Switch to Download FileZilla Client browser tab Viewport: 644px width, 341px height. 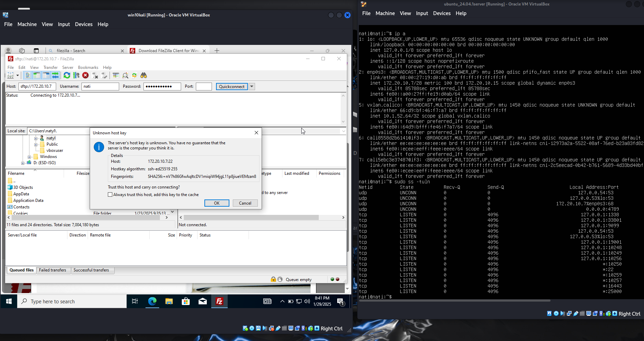169,51
